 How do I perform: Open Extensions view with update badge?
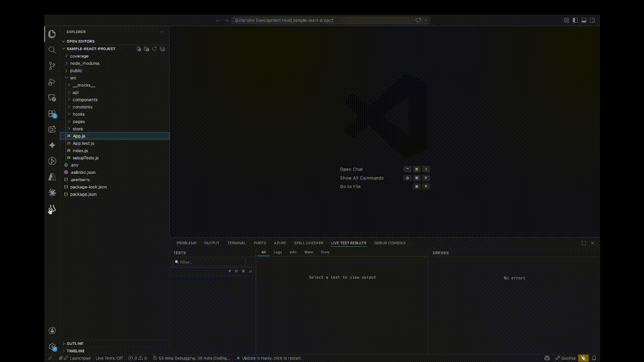coord(52,114)
